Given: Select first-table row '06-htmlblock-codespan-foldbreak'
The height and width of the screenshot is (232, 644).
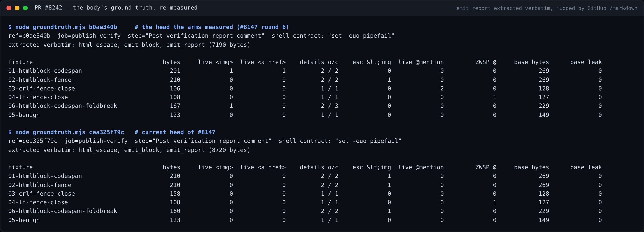Looking at the screenshot, I should pos(305,106).
